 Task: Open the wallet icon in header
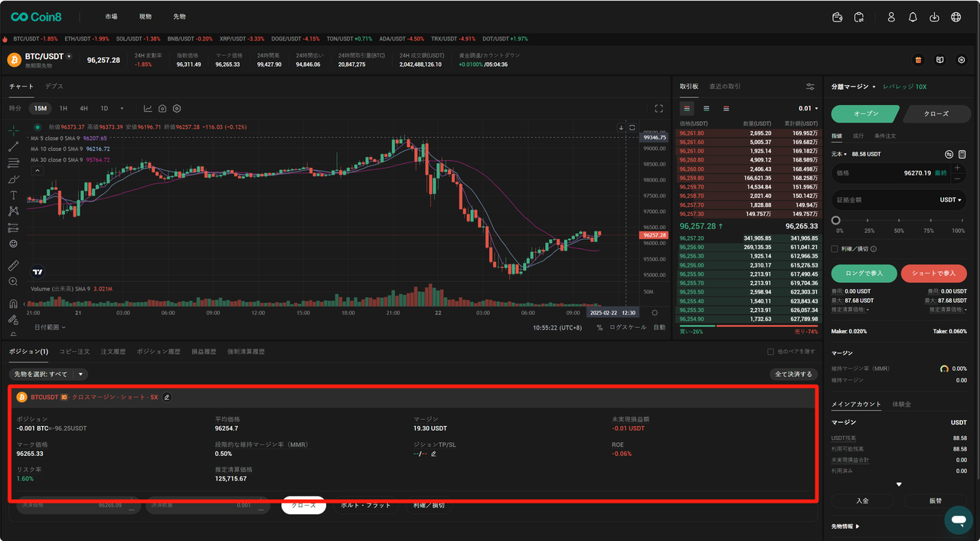click(x=837, y=17)
